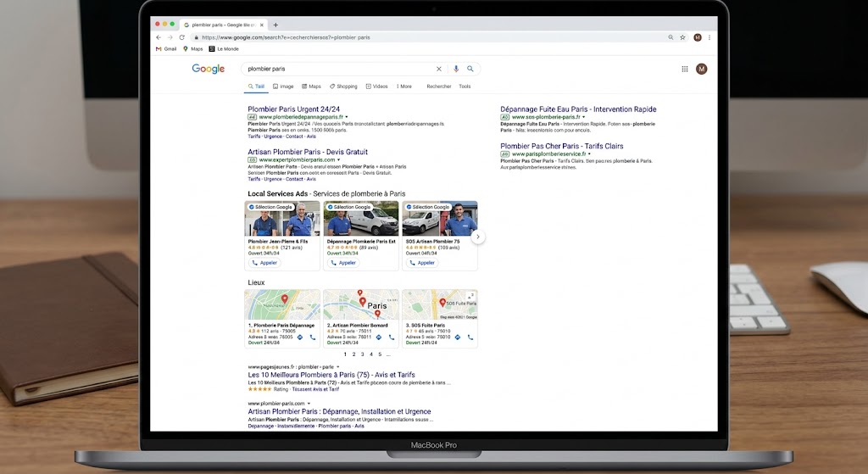
Task: Open the Maps bookmark in bookmarks bar
Action: [193, 48]
